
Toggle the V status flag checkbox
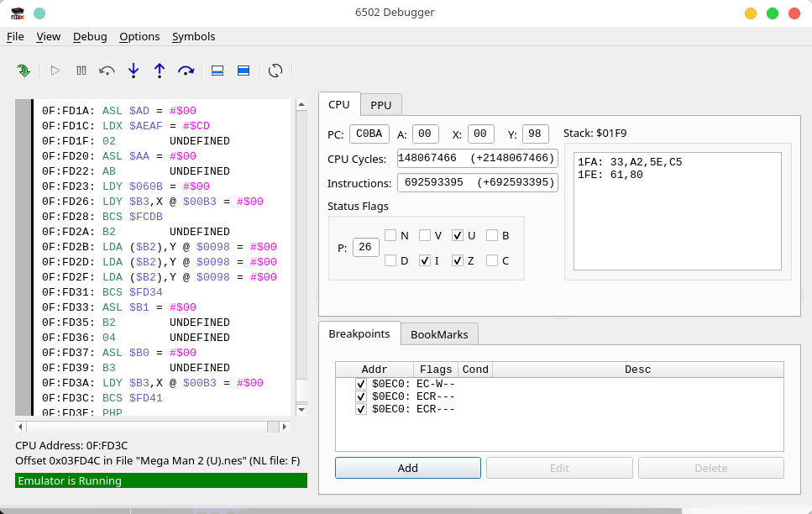click(x=425, y=235)
